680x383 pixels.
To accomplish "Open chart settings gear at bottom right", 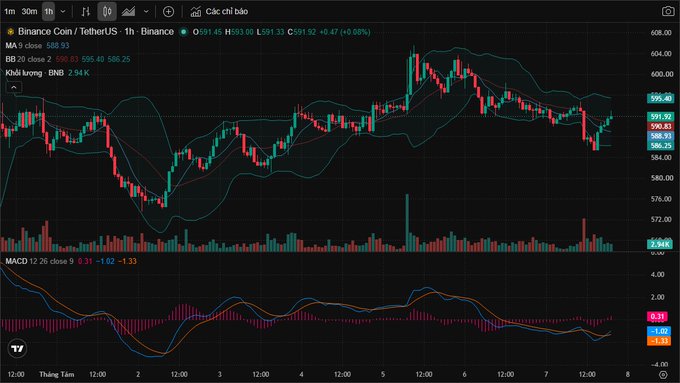I will pos(663,374).
